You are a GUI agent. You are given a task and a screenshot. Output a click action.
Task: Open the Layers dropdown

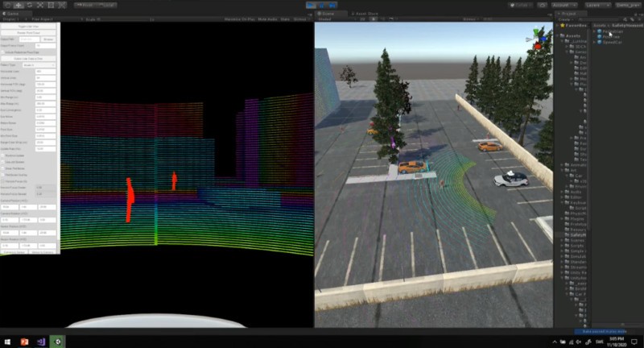click(x=598, y=5)
